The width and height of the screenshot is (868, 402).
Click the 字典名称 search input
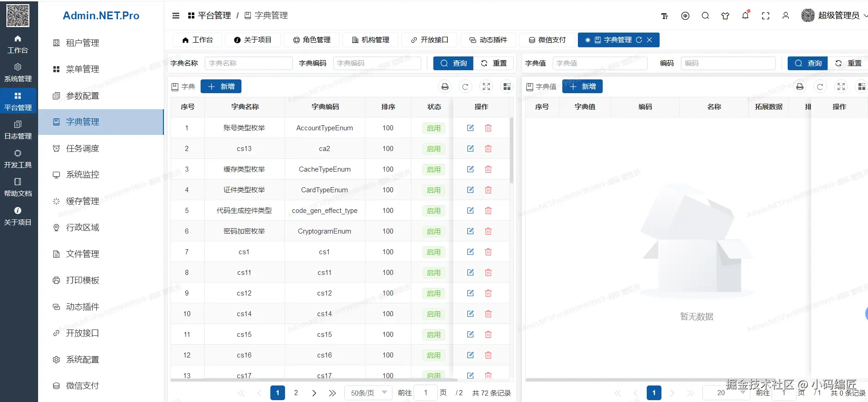coord(249,63)
